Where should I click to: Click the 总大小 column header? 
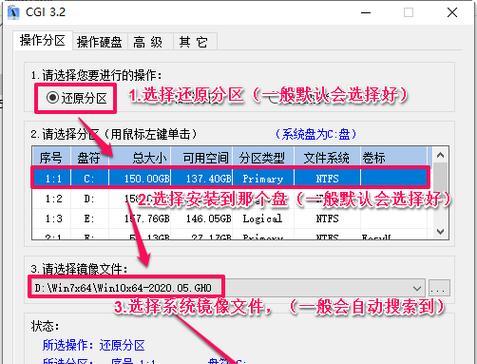140,158
